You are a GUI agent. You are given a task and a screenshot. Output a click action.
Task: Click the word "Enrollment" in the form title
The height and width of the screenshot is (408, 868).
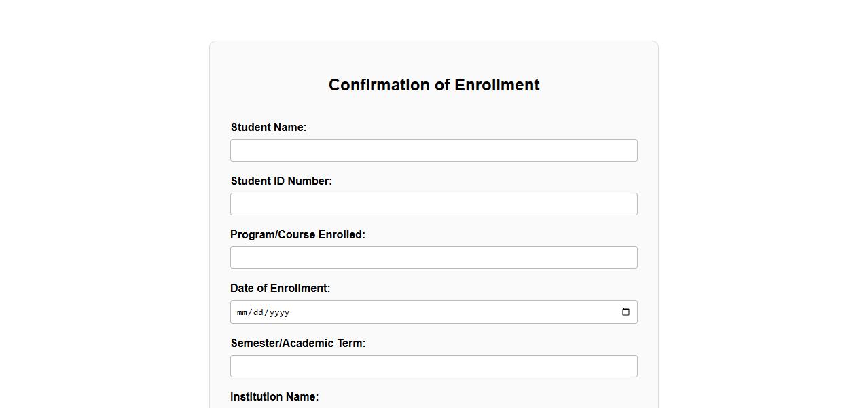496,85
